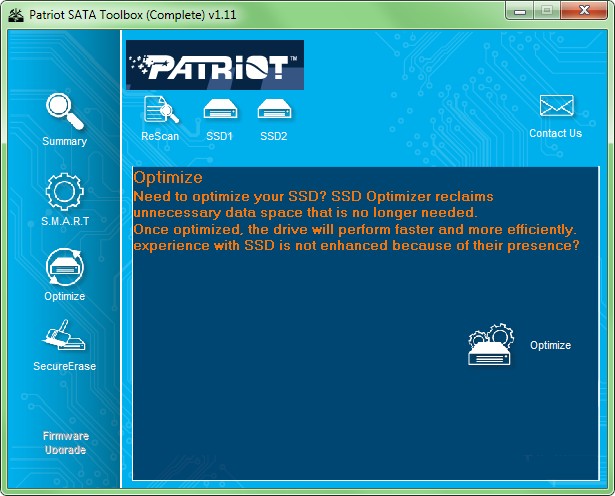The width and height of the screenshot is (615, 496).
Task: Open the S.M.A.R.T gear icon
Action: tap(65, 192)
